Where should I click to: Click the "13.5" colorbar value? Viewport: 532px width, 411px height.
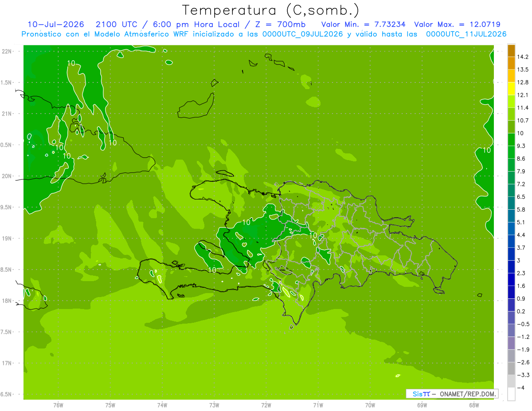click(x=523, y=70)
